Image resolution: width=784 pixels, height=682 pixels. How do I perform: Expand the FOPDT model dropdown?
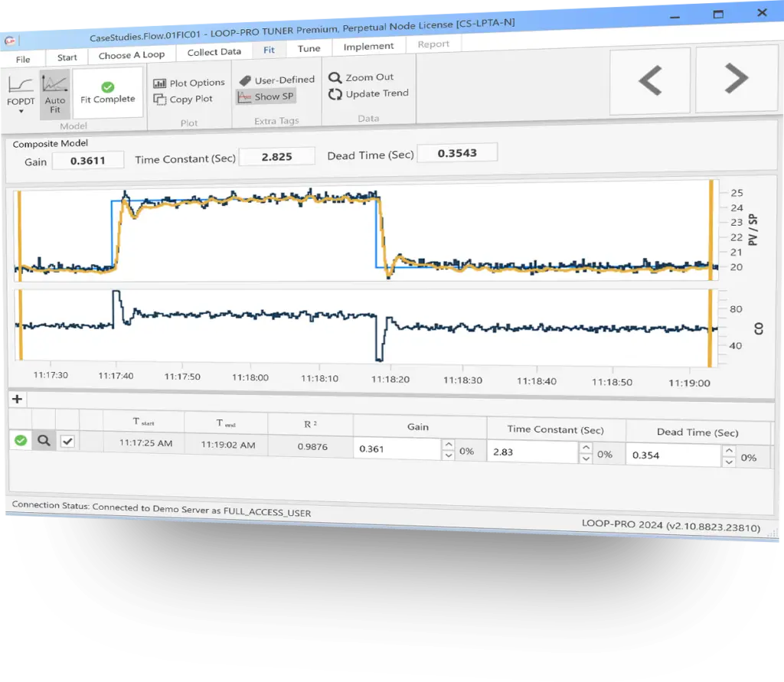[21, 112]
